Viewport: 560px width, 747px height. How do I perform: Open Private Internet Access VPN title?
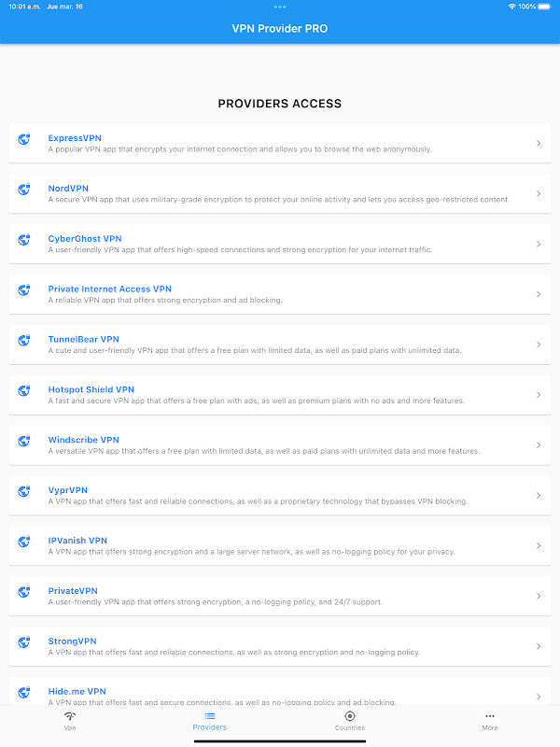tap(109, 289)
